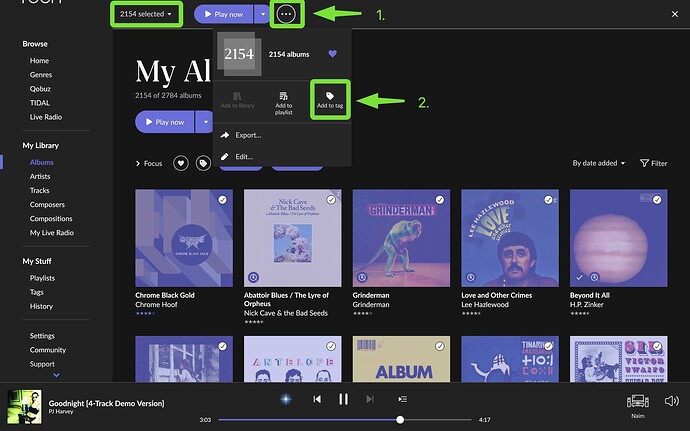Open the By date added sort dropdown
This screenshot has height=431, width=690.
[598, 163]
